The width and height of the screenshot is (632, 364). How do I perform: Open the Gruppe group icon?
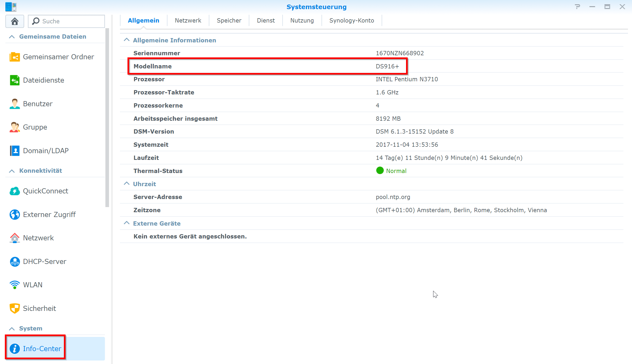coord(14,127)
